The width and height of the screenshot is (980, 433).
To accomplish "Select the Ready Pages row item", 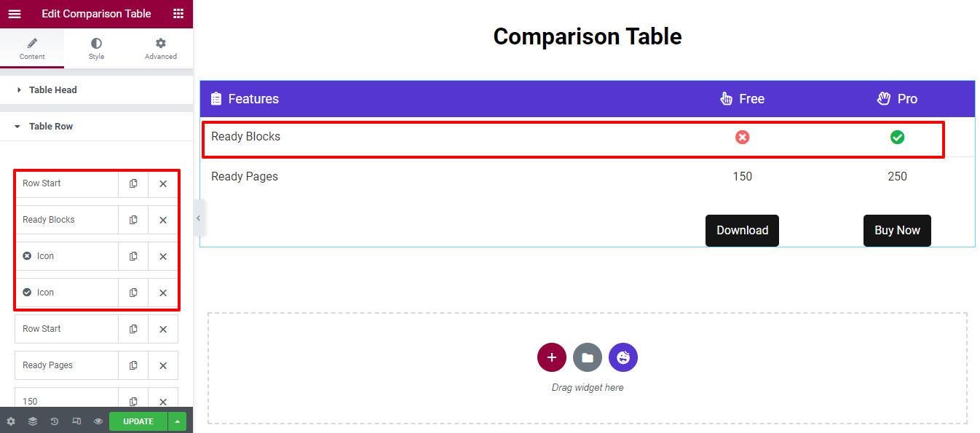I will pyautogui.click(x=66, y=365).
